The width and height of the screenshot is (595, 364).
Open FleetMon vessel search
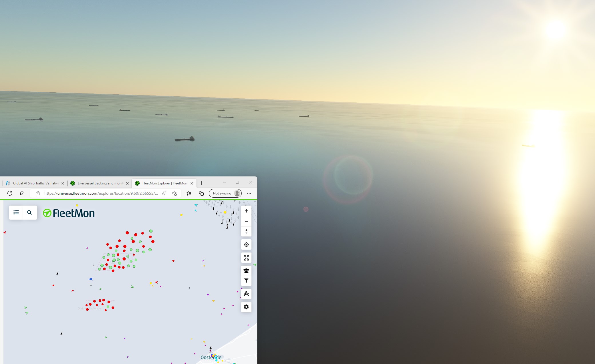click(x=29, y=212)
